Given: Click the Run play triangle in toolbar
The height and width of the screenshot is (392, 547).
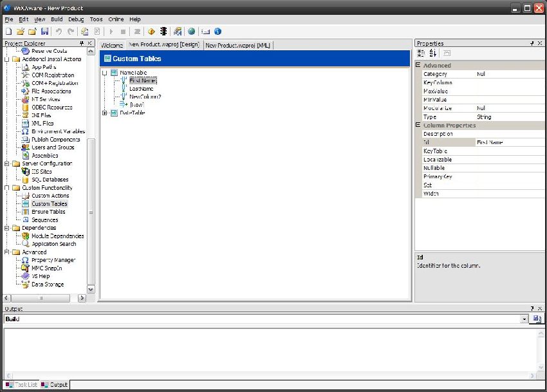Looking at the screenshot, I should coord(111,32).
